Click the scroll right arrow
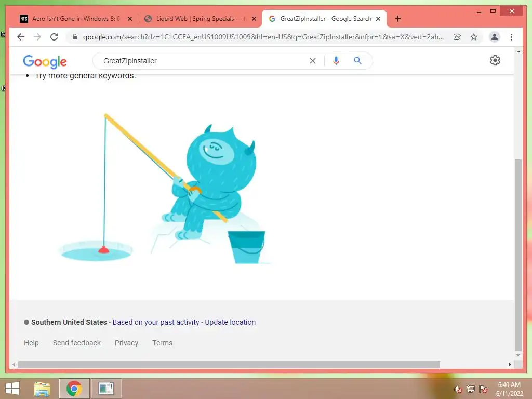The height and width of the screenshot is (399, 532). click(509, 364)
